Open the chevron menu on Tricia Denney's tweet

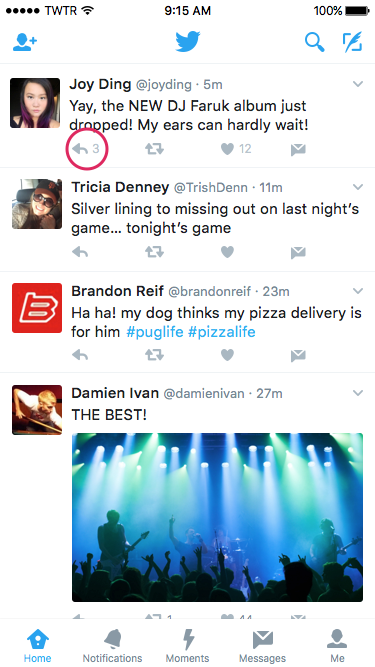pyautogui.click(x=358, y=187)
